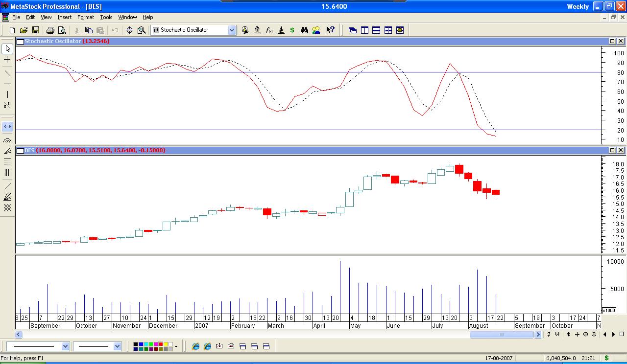The height and width of the screenshot is (364, 627).
Task: Cascade windows with the toolbar icon
Action: click(353, 30)
